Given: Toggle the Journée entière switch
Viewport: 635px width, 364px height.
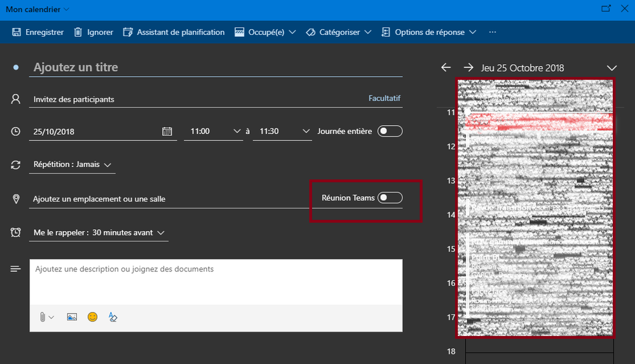Looking at the screenshot, I should pyautogui.click(x=390, y=131).
